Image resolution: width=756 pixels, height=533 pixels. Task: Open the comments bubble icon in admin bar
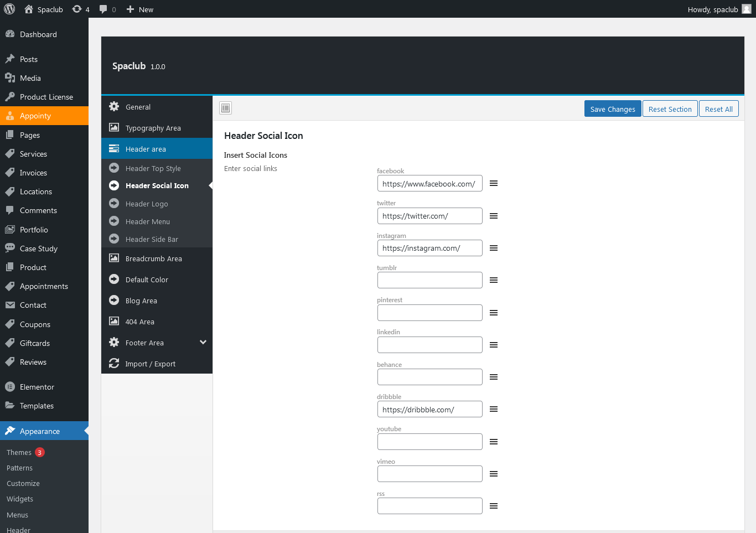(x=103, y=9)
